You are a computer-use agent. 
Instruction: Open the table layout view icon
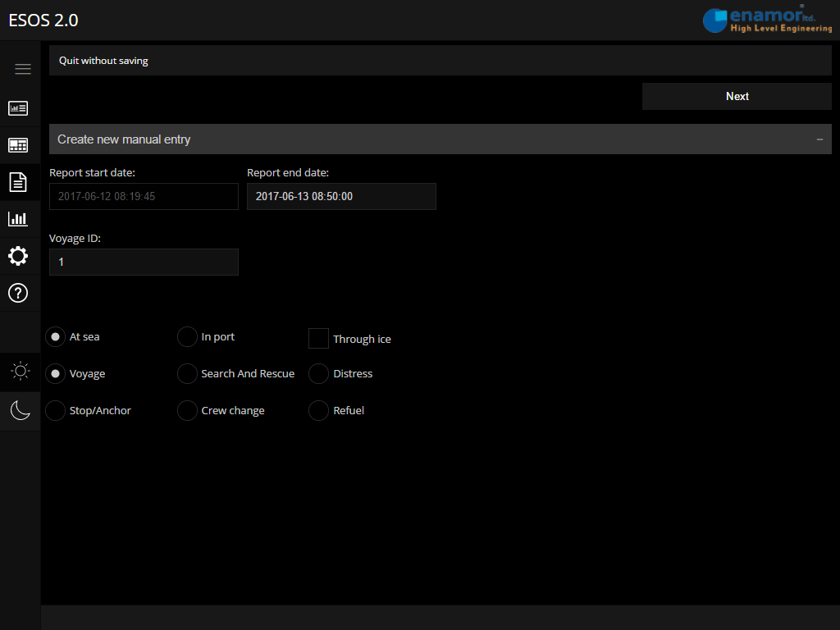tap(18, 145)
